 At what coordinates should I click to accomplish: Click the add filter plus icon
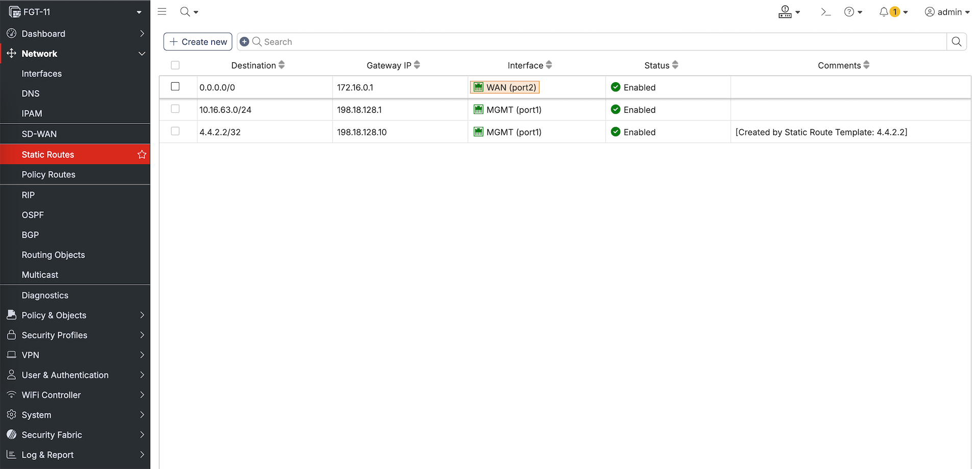pos(244,42)
